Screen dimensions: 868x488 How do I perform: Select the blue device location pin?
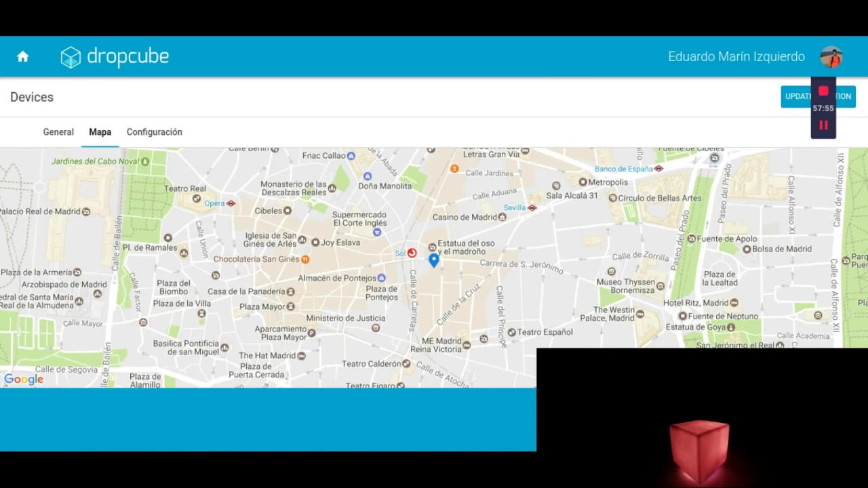coord(434,260)
